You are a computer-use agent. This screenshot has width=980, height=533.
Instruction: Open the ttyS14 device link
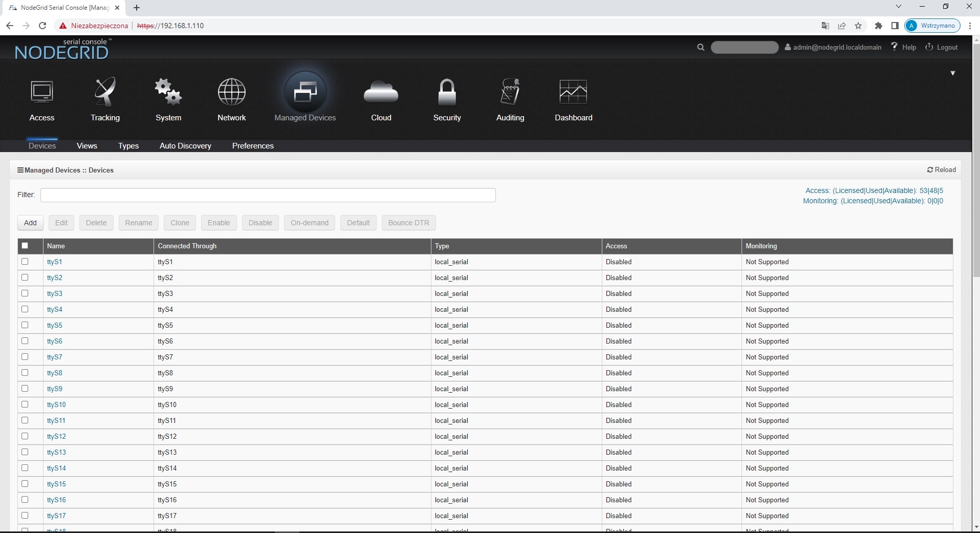pyautogui.click(x=56, y=468)
